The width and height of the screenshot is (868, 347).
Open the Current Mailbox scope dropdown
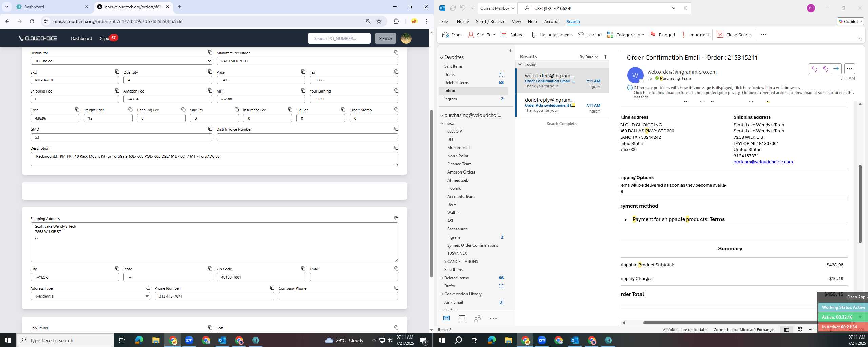pyautogui.click(x=497, y=8)
